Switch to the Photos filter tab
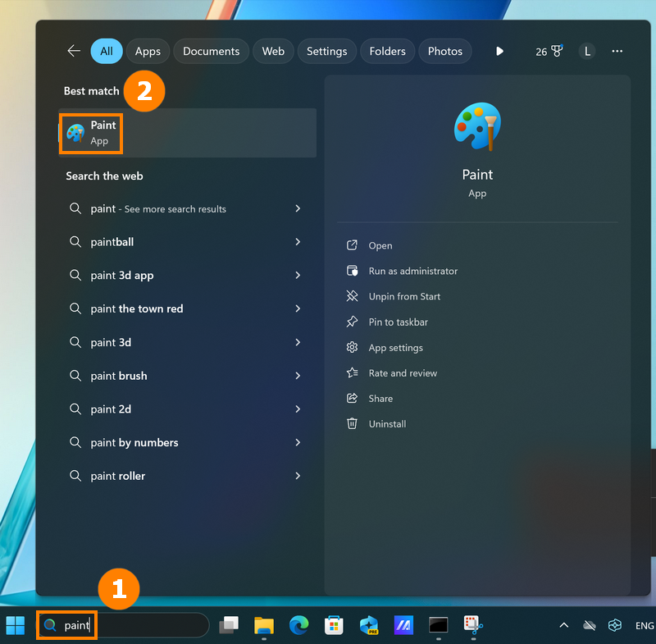The image size is (656, 644). pyautogui.click(x=445, y=51)
